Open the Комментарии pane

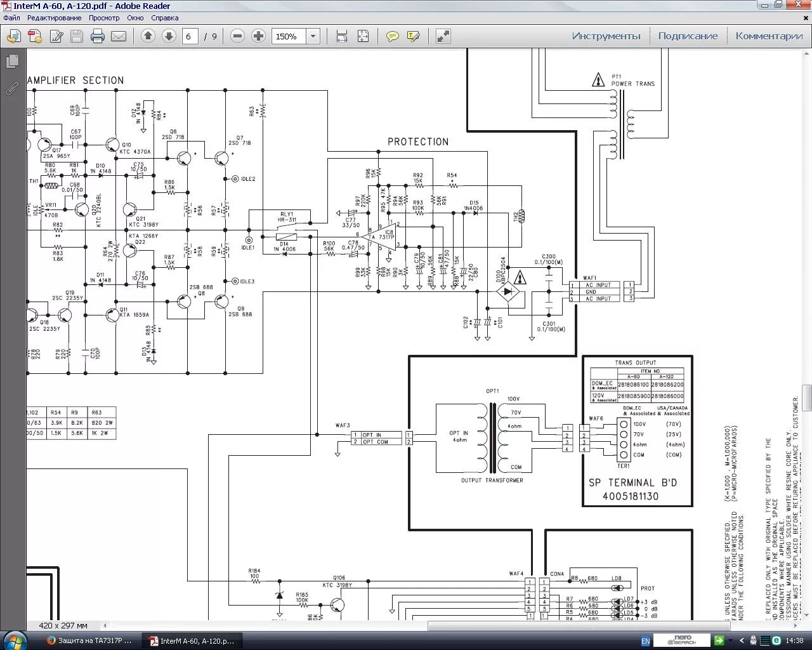point(769,36)
